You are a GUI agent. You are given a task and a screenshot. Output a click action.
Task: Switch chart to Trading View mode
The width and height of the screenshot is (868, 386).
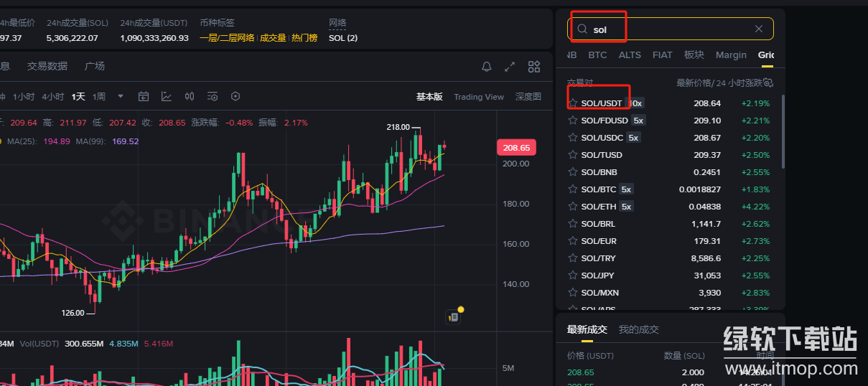pyautogui.click(x=479, y=97)
